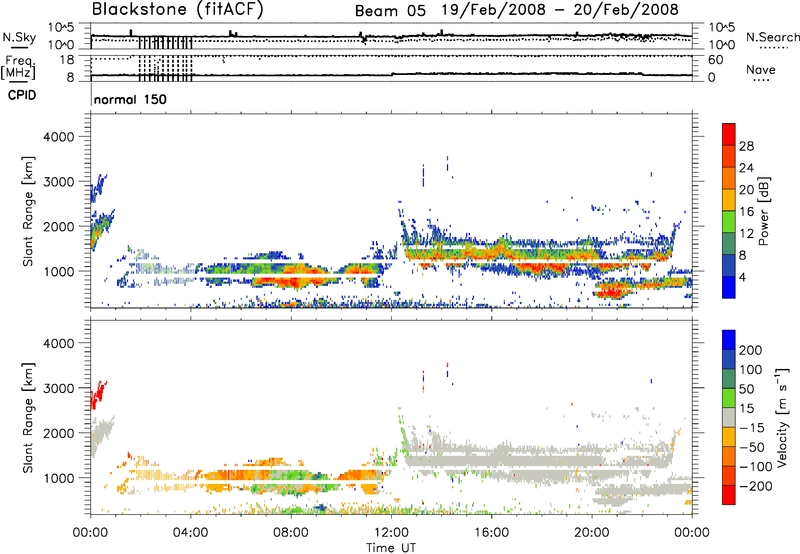Click the 'Power [dB]' colorbar label

pos(764,211)
